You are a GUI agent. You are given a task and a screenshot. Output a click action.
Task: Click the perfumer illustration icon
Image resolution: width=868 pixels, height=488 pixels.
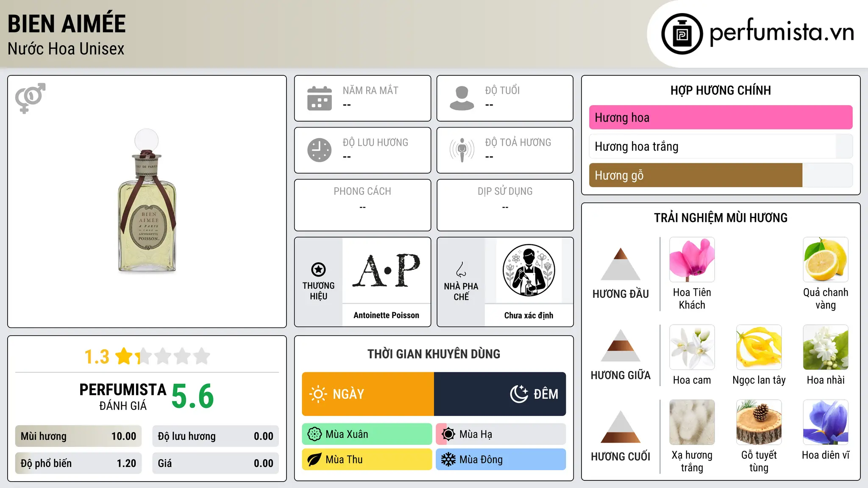529,270
